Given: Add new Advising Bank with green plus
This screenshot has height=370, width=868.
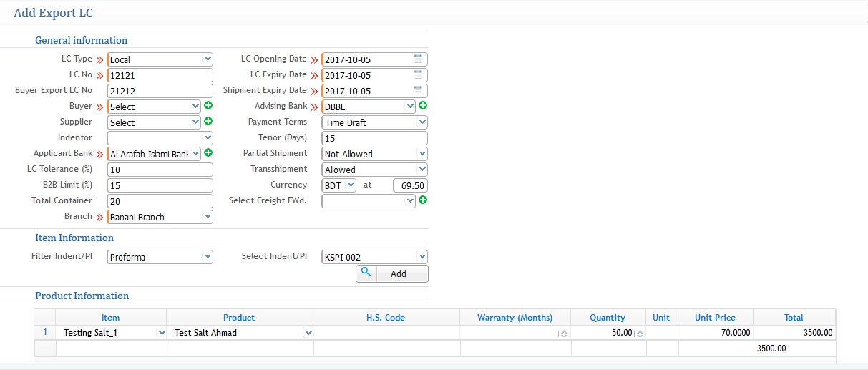Looking at the screenshot, I should (423, 106).
